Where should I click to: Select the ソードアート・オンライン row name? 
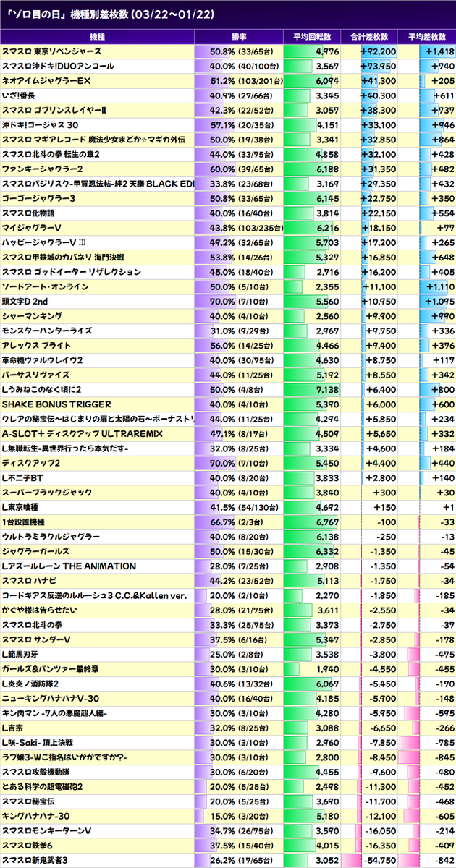(46, 286)
